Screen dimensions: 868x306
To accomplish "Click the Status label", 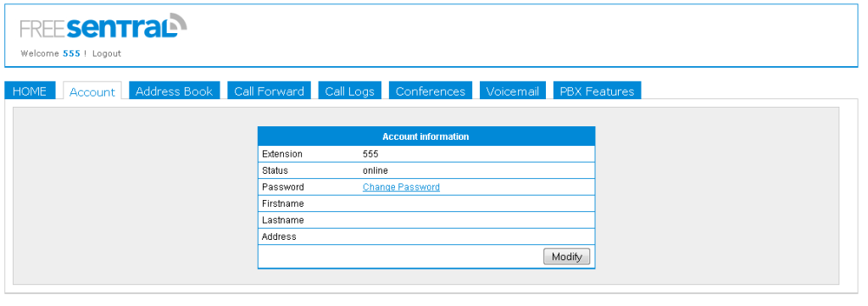I will (x=275, y=170).
